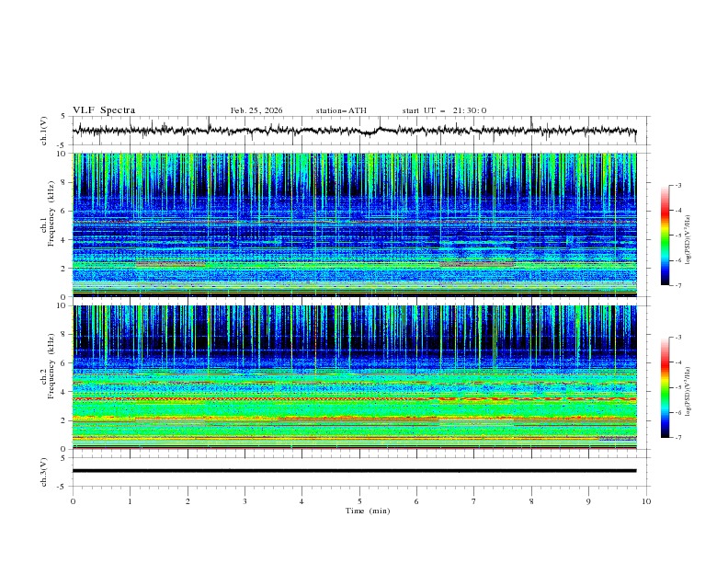The width and height of the screenshot is (728, 563).
Task: Click the "5" tick on ch.1(V) axis
Action: 63,116
